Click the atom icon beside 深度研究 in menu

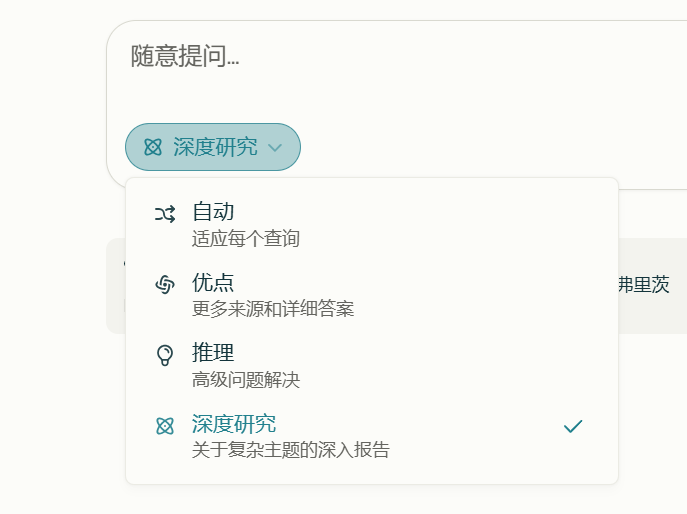(x=165, y=426)
